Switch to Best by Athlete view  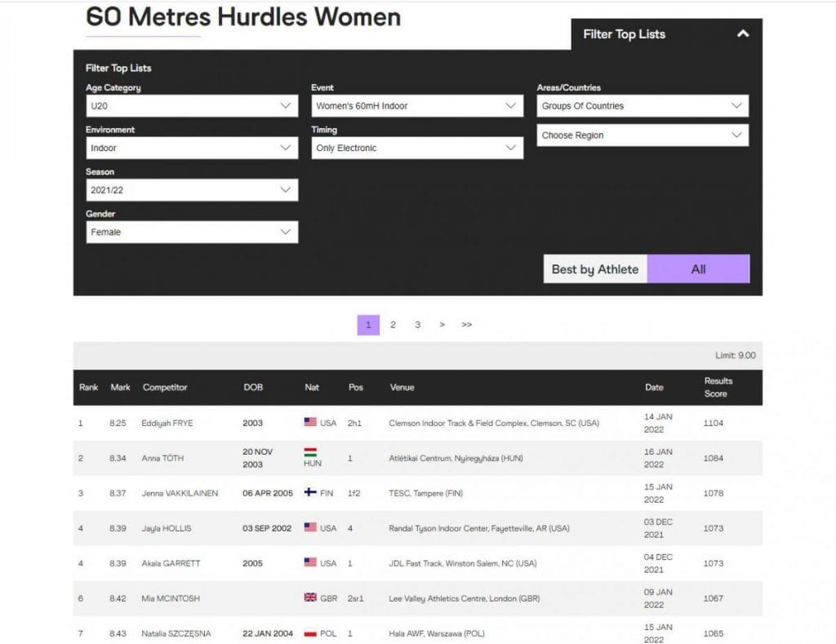[x=595, y=269]
